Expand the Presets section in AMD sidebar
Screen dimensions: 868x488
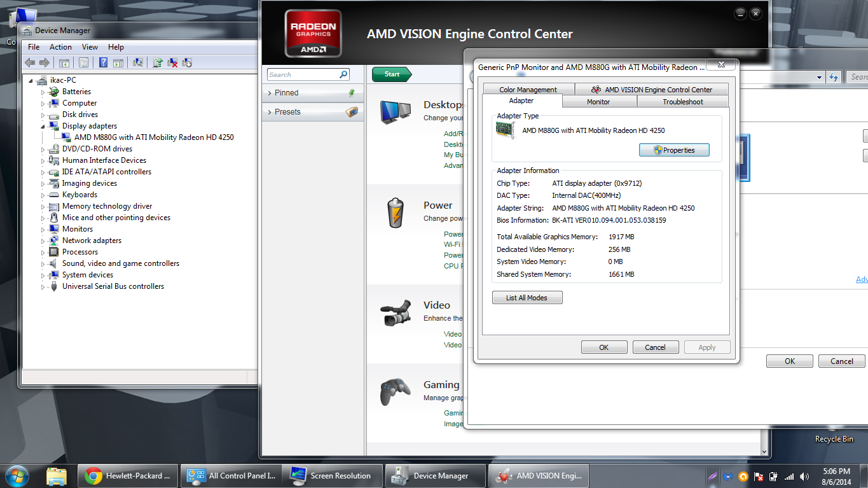pos(270,112)
